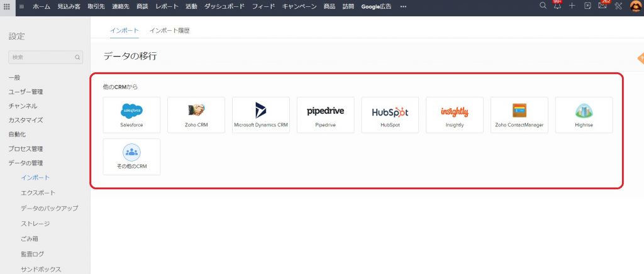644x274 pixels.
Task: Open フィード module
Action: click(x=264, y=6)
